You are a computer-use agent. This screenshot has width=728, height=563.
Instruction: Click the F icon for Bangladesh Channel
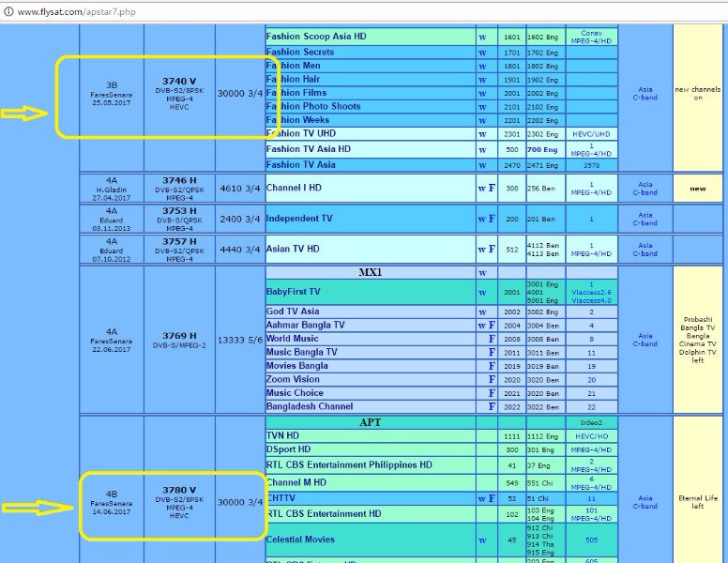(x=492, y=406)
